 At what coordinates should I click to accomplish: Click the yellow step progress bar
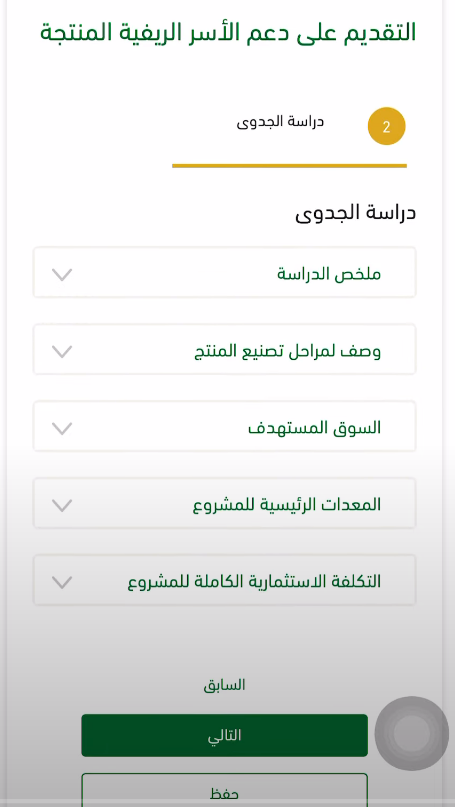289,166
